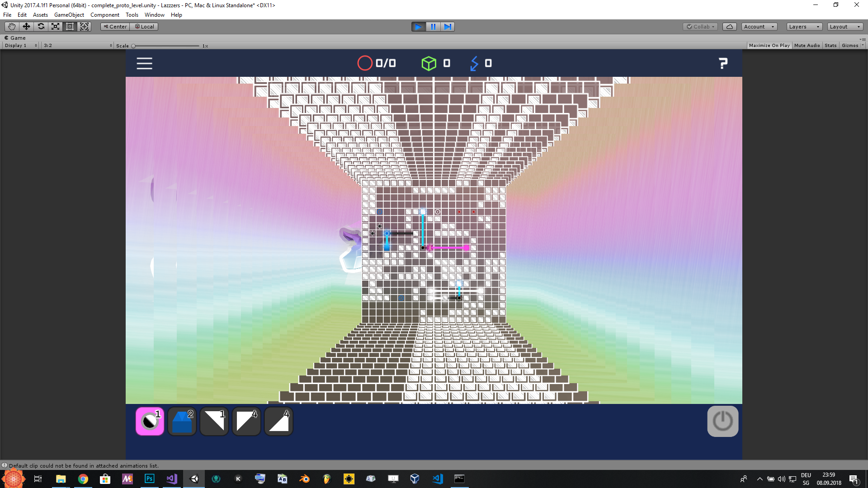This screenshot has width=868, height=488.
Task: Select the Rotate tool
Action: tap(41, 27)
